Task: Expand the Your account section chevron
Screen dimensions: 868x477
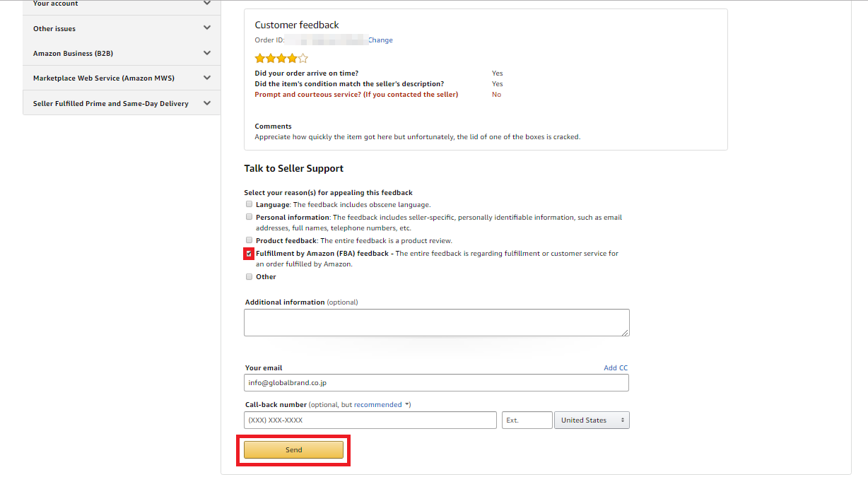Action: 206,4
